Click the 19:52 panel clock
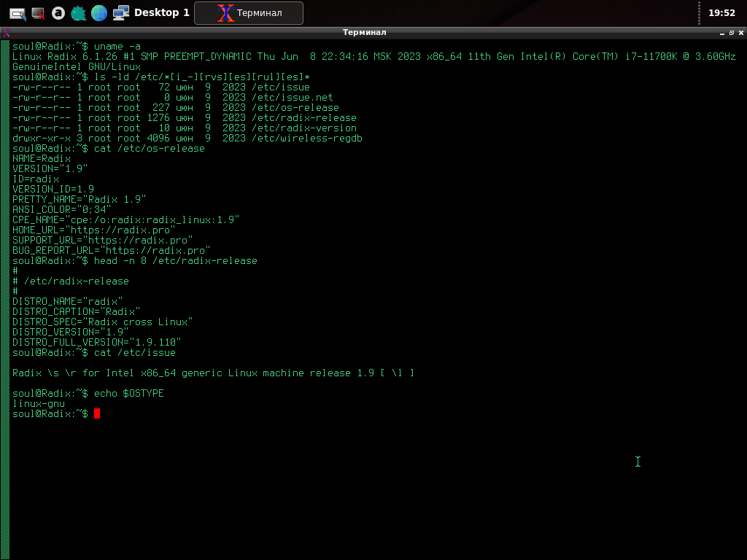747x560 pixels. (x=721, y=13)
